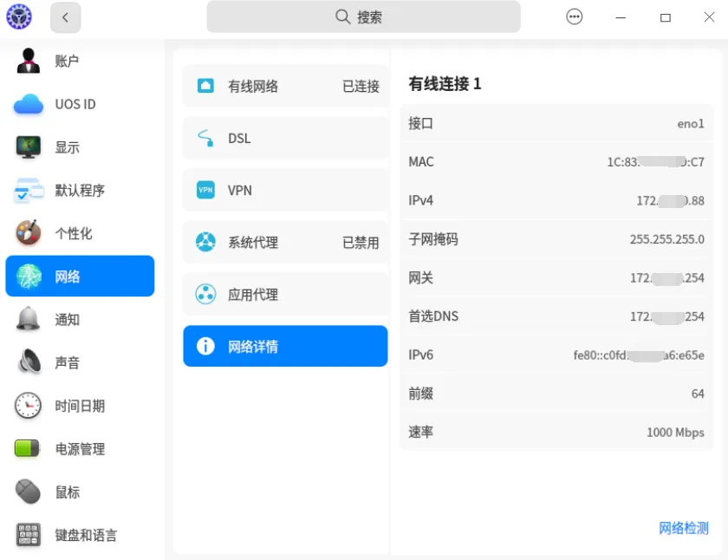Screen dimensions: 728x560
Task: Open 应用代理 application proxy entry
Action: [285, 294]
